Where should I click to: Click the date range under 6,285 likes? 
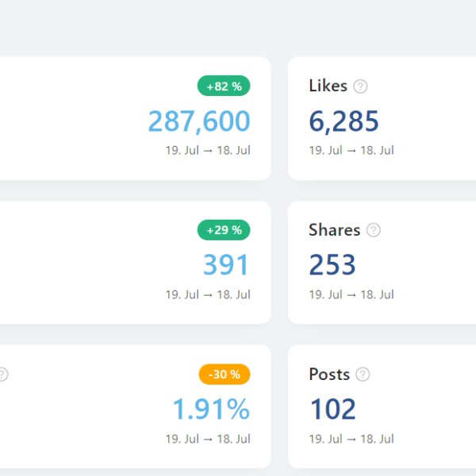pyautogui.click(x=351, y=150)
